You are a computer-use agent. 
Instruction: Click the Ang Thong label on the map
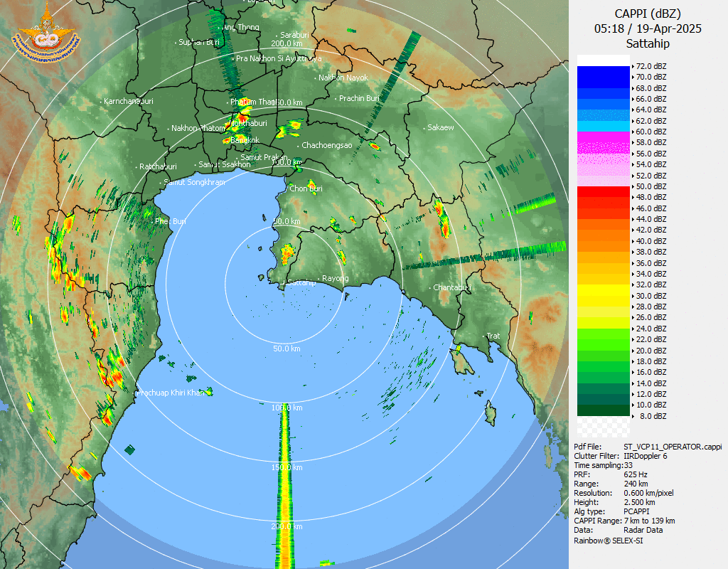241,28
